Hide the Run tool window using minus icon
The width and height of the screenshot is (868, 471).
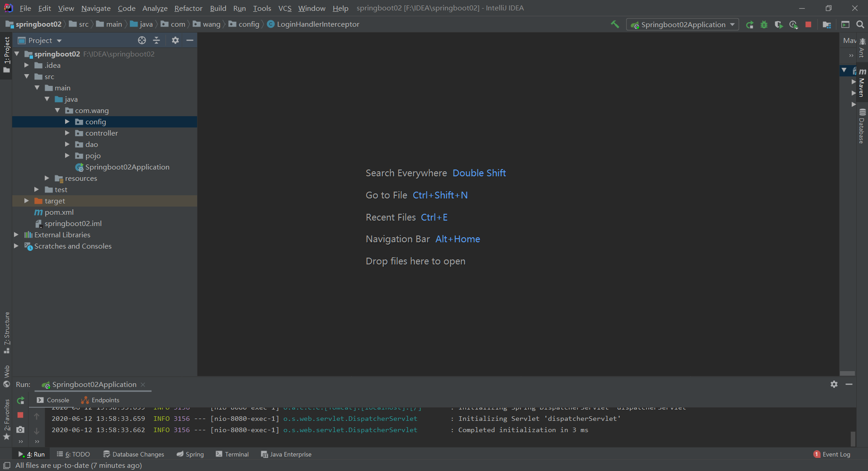[849, 384]
